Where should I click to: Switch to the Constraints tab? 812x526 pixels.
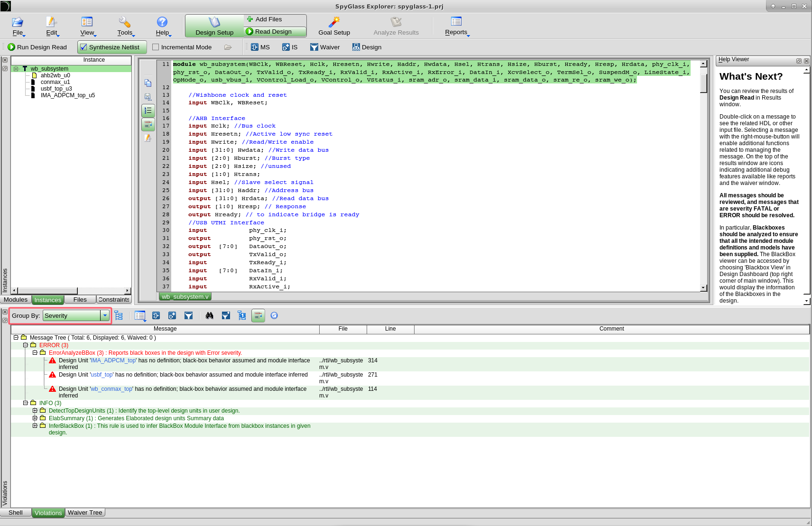coord(114,299)
